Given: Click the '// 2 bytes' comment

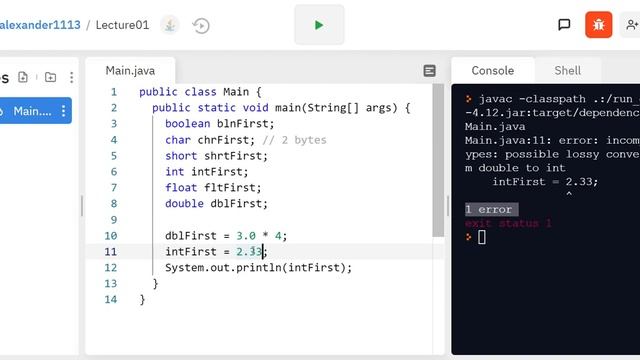Looking at the screenshot, I should [x=294, y=140].
